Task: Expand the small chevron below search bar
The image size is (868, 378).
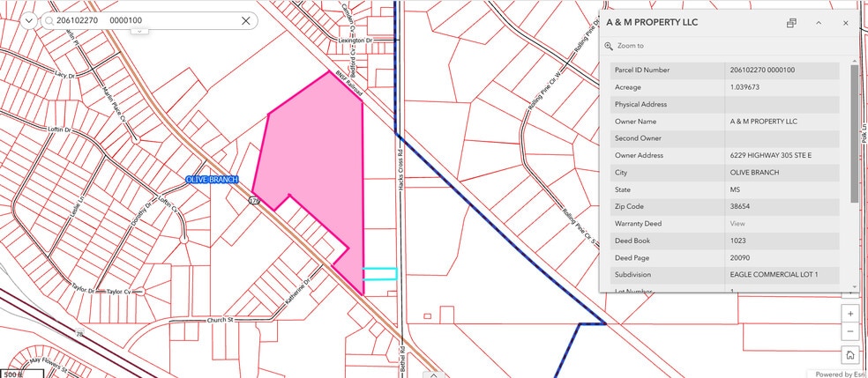Action: coord(138,31)
